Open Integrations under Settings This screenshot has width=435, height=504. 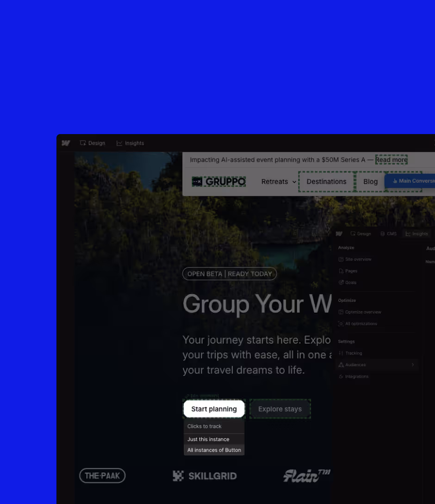click(353, 376)
